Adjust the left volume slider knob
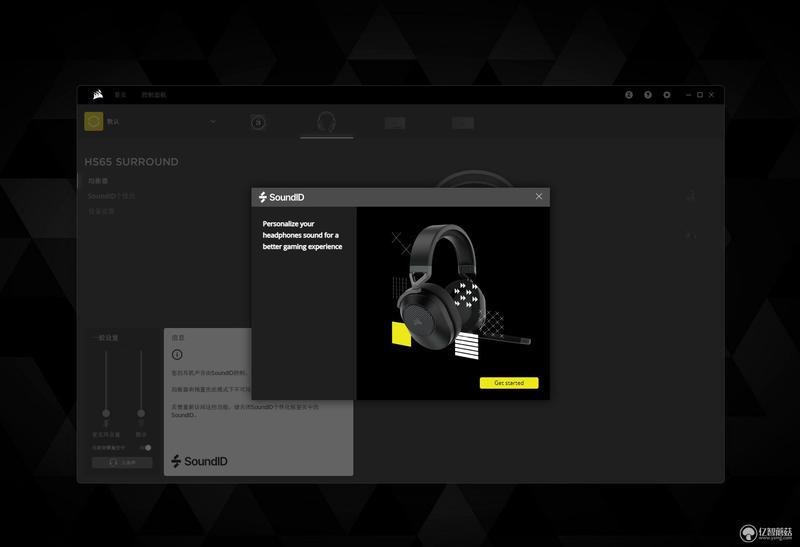The height and width of the screenshot is (547, 800). [106, 413]
